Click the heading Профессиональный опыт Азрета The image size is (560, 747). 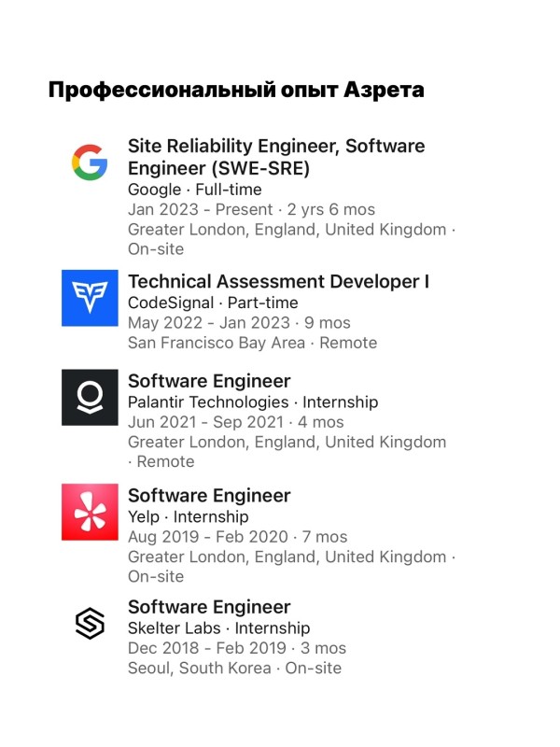coord(236,90)
